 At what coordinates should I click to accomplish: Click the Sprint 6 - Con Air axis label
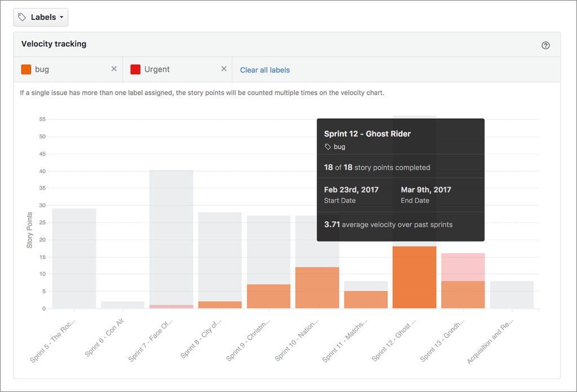104,337
